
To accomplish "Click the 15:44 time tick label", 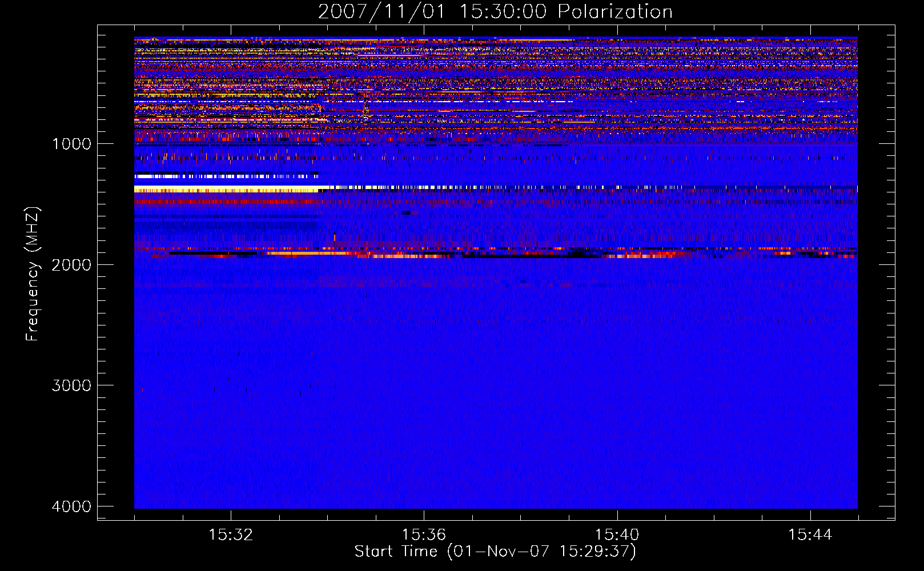I will pos(810,535).
